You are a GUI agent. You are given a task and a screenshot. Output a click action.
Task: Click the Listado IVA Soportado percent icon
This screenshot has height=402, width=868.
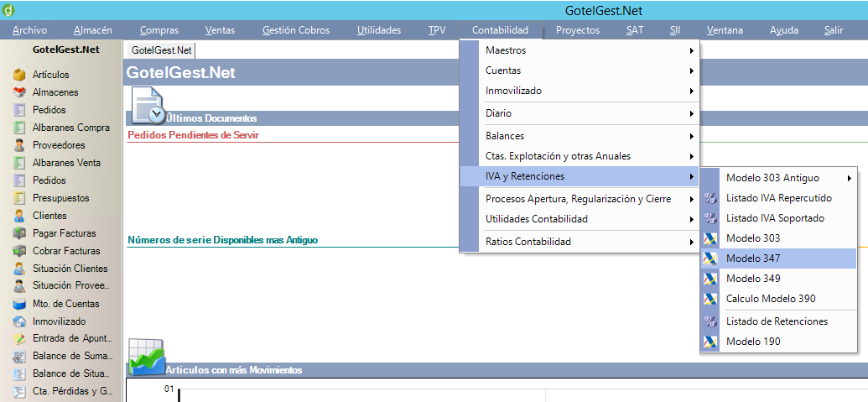(710, 219)
